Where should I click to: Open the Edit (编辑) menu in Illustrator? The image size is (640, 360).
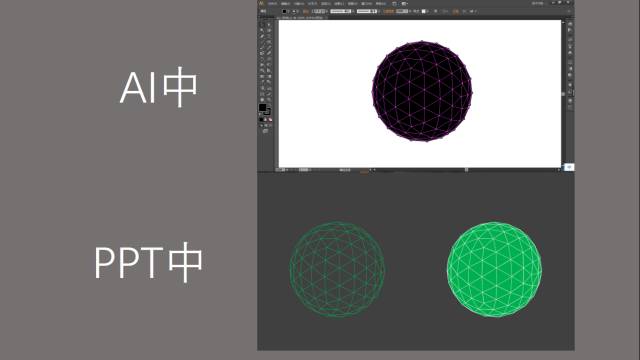286,4
